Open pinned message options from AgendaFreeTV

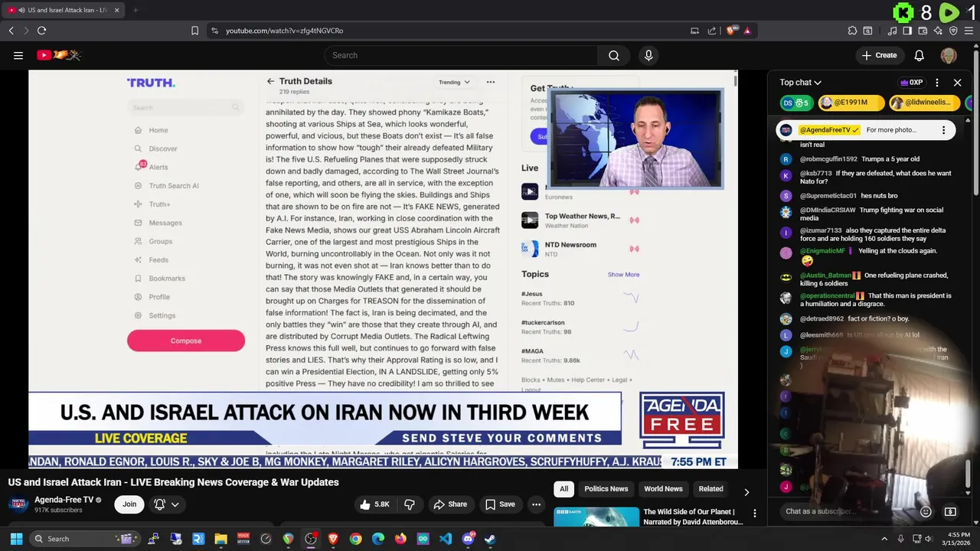943,130
